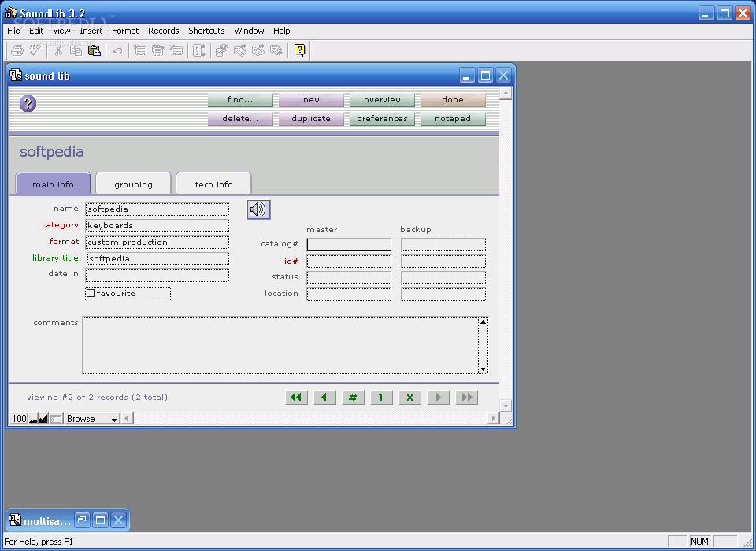Click the Duplicate Record toolbar icon
The height and width of the screenshot is (551, 756).
click(158, 50)
